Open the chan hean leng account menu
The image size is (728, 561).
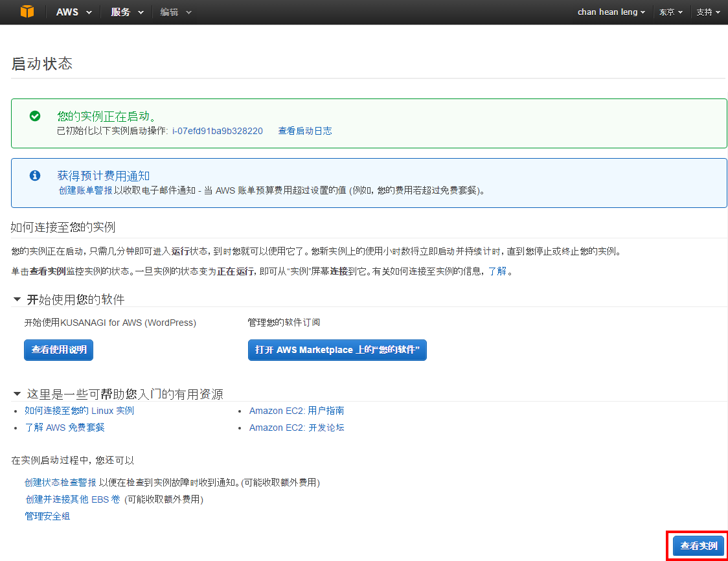(x=611, y=12)
